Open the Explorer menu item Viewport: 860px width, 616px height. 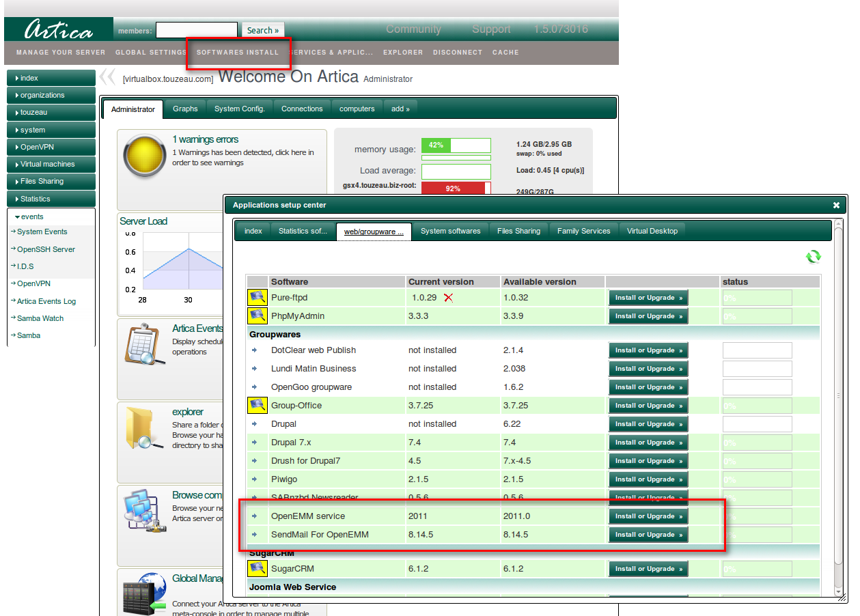tap(403, 53)
